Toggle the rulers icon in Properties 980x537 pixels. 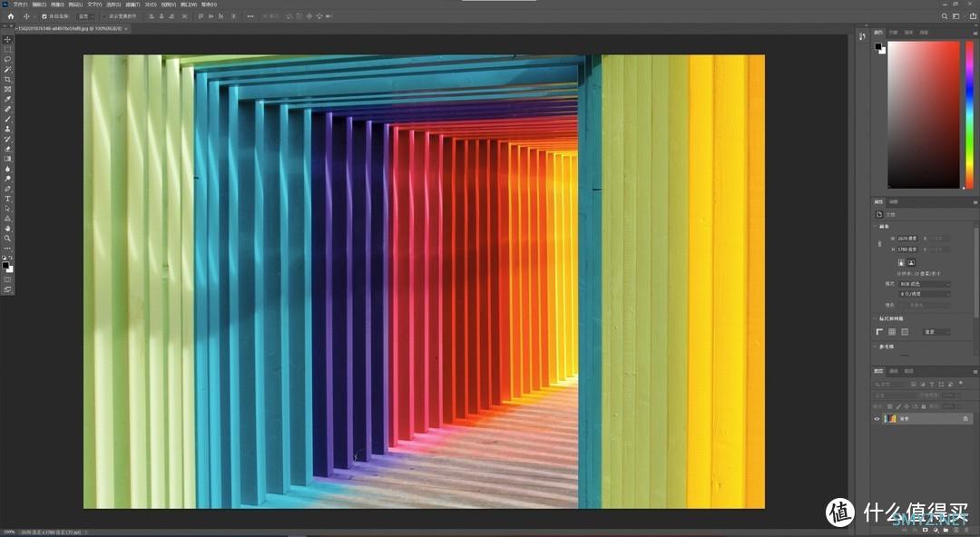pos(879,331)
